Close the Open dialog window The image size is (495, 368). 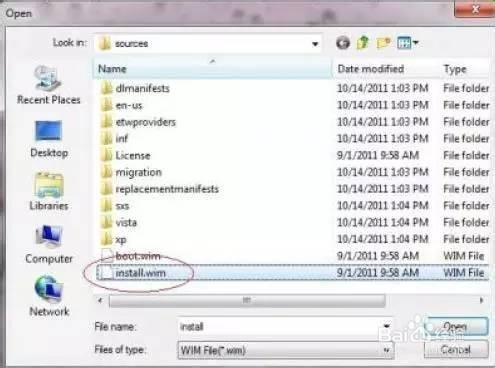pos(475,9)
